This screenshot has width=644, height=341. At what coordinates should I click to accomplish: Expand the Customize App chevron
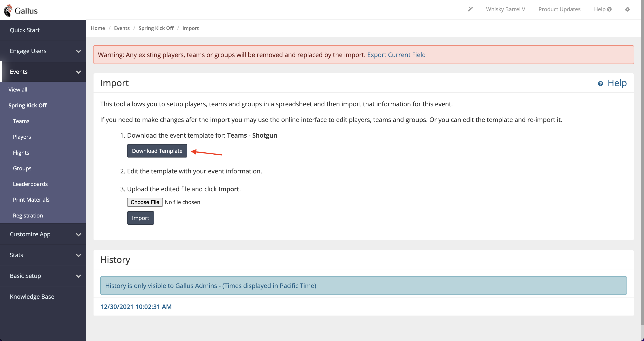coord(79,234)
